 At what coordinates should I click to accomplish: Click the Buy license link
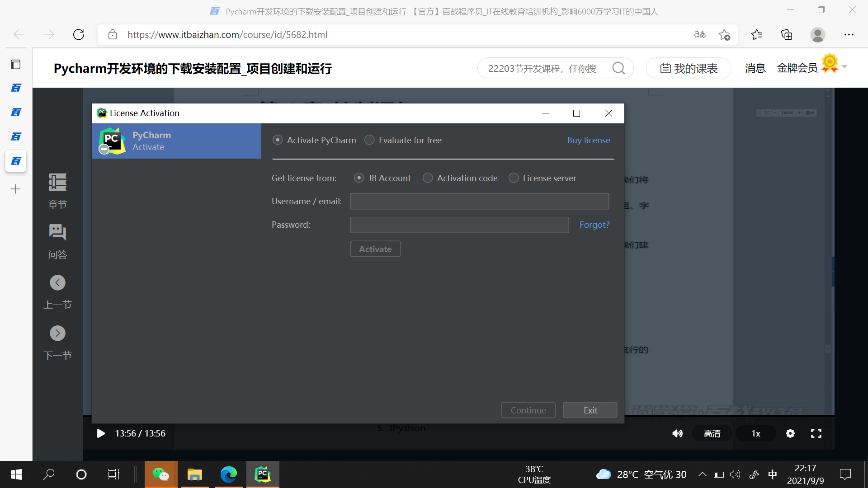pyautogui.click(x=589, y=140)
